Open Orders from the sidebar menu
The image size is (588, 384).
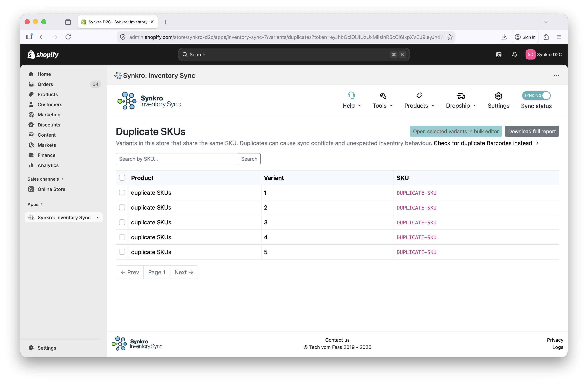[45, 84]
